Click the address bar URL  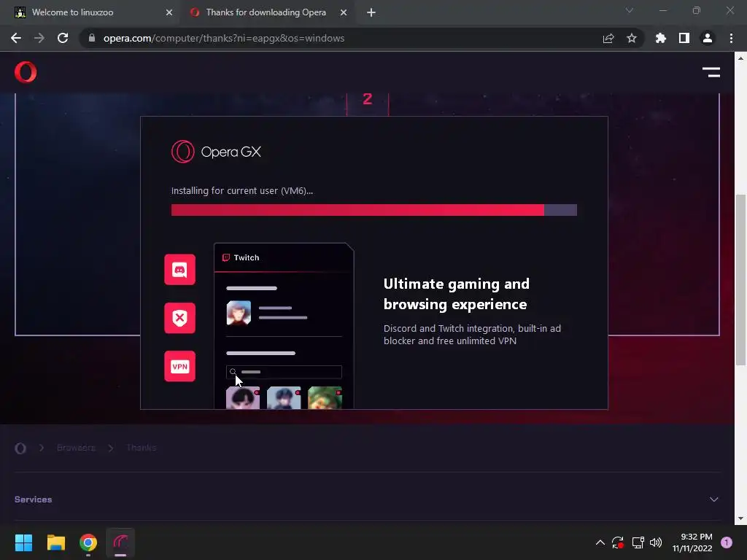coord(224,38)
